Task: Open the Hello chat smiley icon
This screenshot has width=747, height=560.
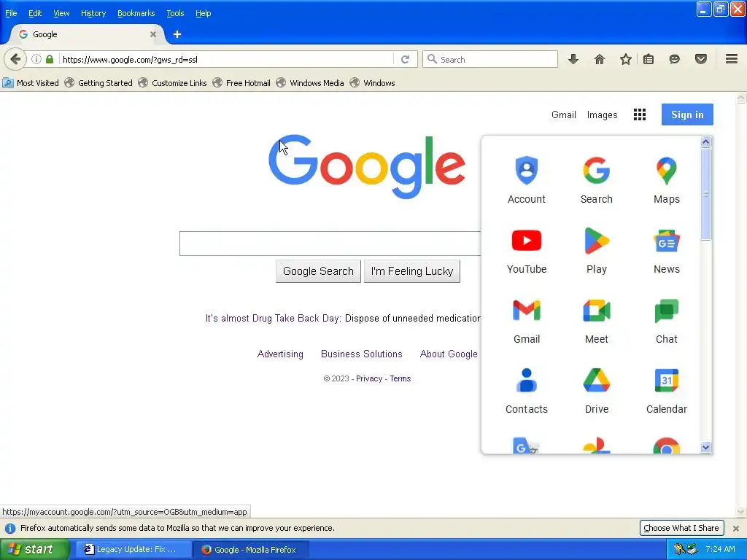Action: click(674, 59)
